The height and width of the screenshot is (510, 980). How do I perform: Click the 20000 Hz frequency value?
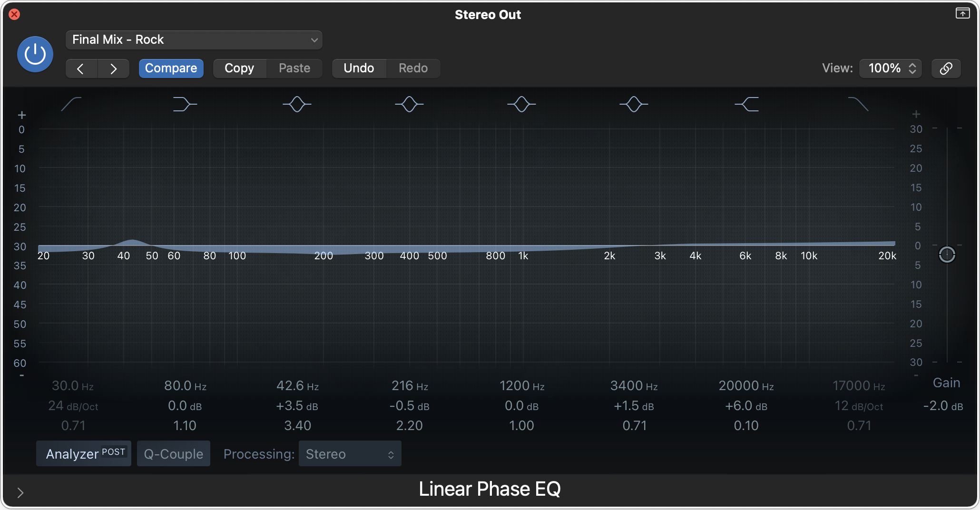point(746,386)
